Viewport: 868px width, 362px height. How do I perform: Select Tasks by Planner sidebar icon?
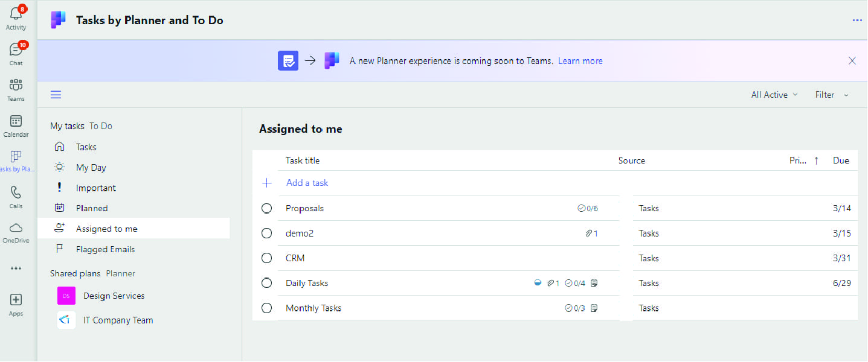click(16, 157)
